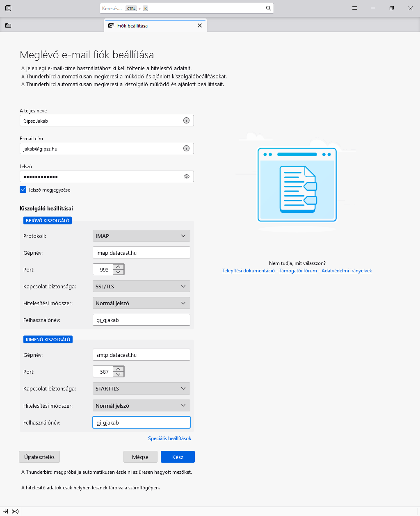
Task: Open Telepítési dokumentáció link
Action: pos(249,271)
